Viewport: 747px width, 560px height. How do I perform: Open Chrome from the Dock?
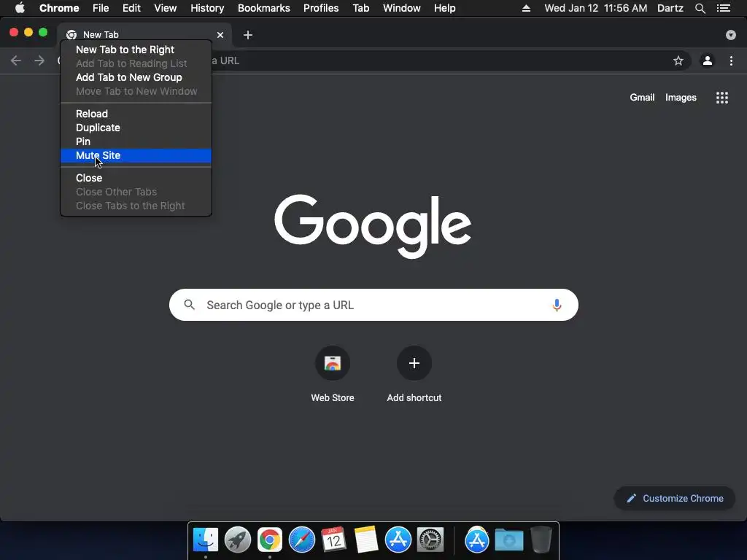coord(270,540)
